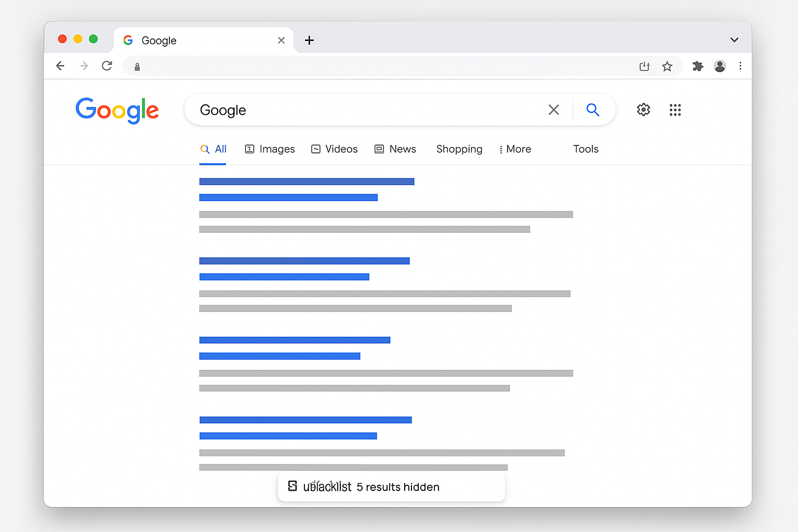The image size is (798, 532).
Task: Open quick settings via the gear icon
Action: pos(643,110)
